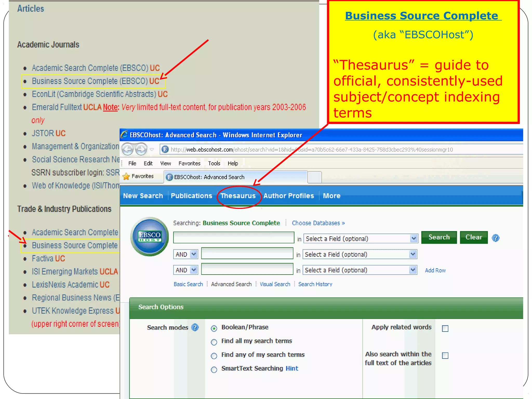Select the EBSCOhost: Advanced Search browser tab
This screenshot has height=399, width=532.
coord(236,177)
